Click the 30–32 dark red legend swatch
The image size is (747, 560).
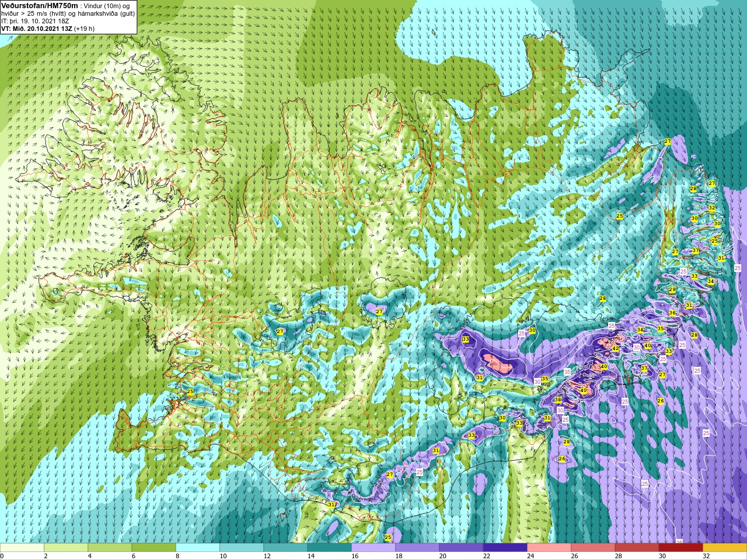pos(680,548)
